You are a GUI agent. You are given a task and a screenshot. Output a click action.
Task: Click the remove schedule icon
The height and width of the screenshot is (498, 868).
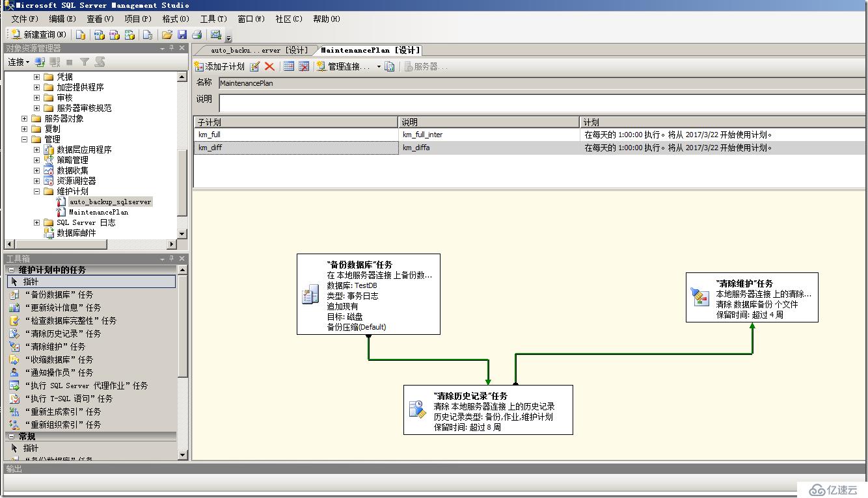pos(303,66)
